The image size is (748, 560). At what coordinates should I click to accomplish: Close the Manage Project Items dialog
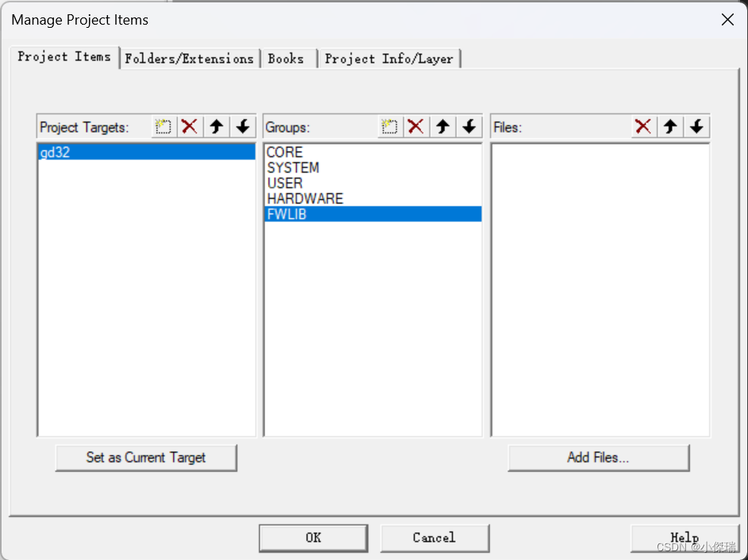pyautogui.click(x=727, y=20)
